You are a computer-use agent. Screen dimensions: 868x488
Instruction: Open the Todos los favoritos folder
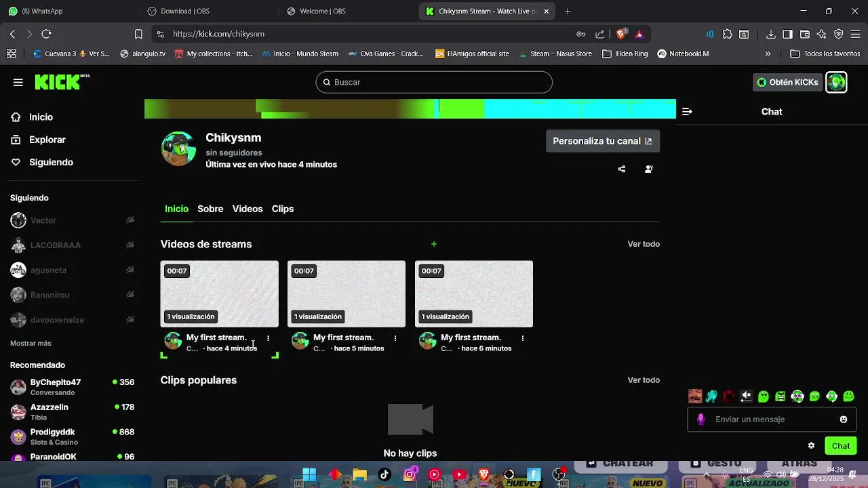pyautogui.click(x=825, y=54)
